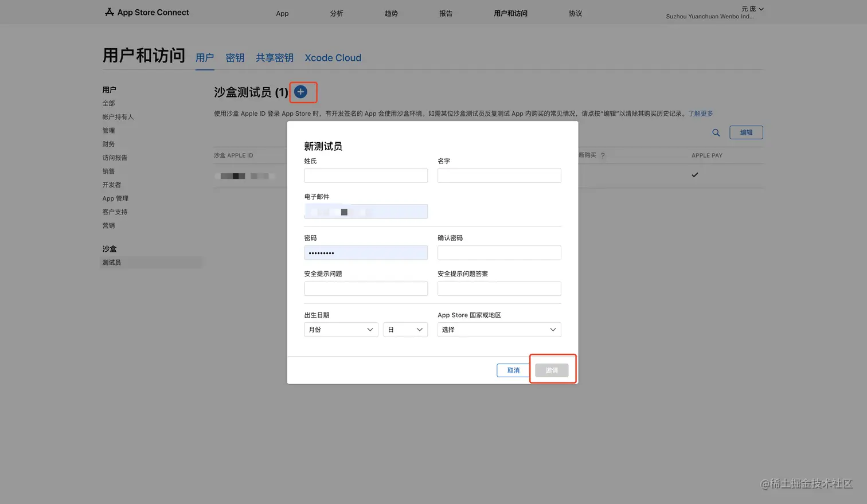
Task: Focus the 安全提示问题答案 field
Action: 499,288
